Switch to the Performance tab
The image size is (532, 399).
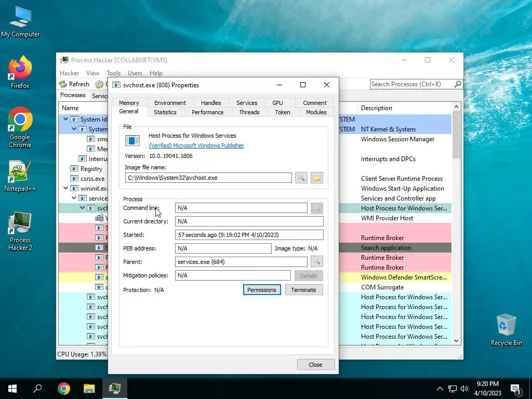click(x=208, y=112)
